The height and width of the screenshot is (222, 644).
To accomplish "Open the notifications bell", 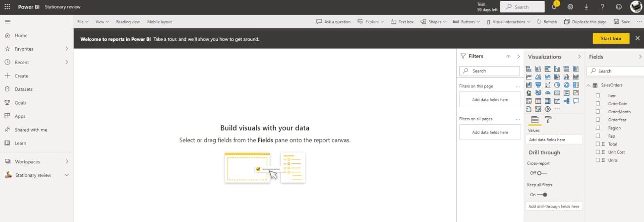I will [554, 7].
